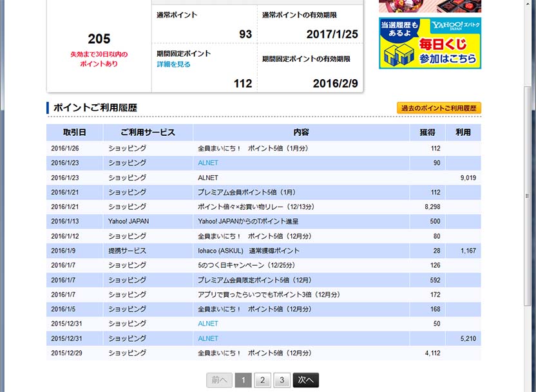536x392 pixels.
Task: Click the ALNET link with 5,210 points used
Action: pyautogui.click(x=208, y=339)
